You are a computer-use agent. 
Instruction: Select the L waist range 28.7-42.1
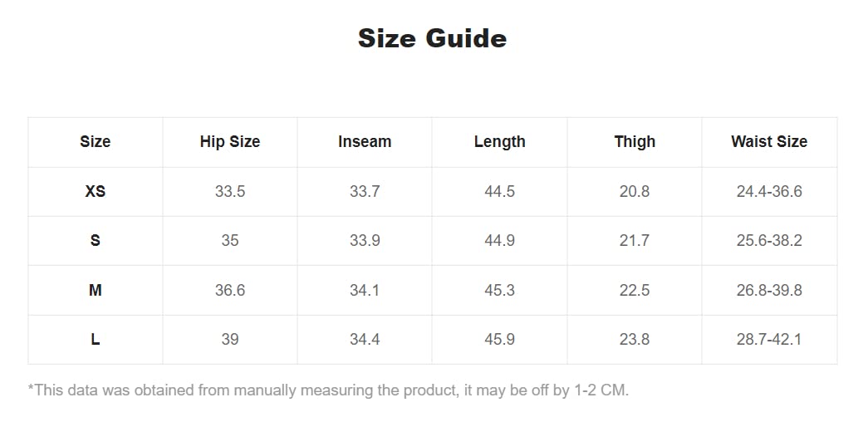pyautogui.click(x=769, y=339)
